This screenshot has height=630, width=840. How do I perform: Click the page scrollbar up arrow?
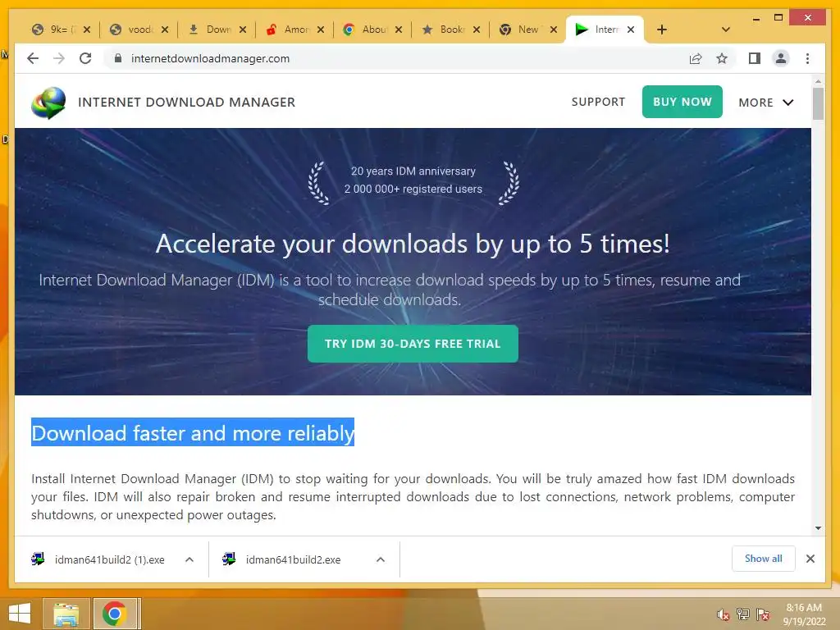click(818, 81)
